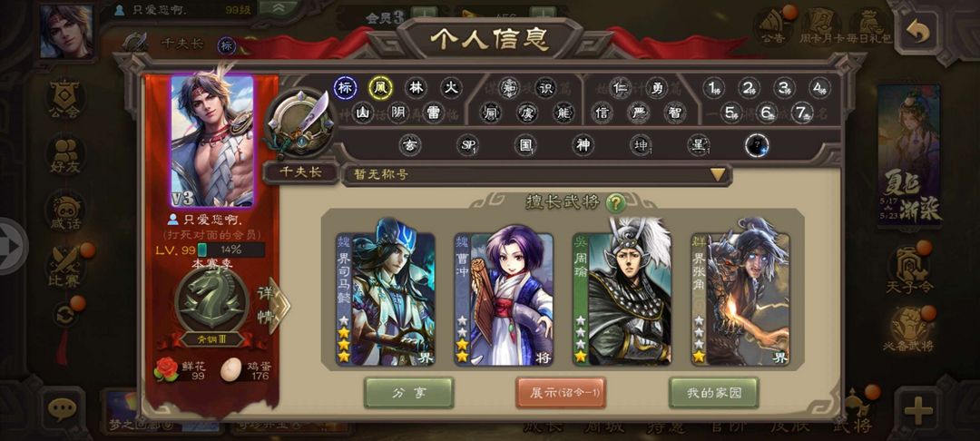
Task: Select the 国 generals category
Action: point(525,145)
